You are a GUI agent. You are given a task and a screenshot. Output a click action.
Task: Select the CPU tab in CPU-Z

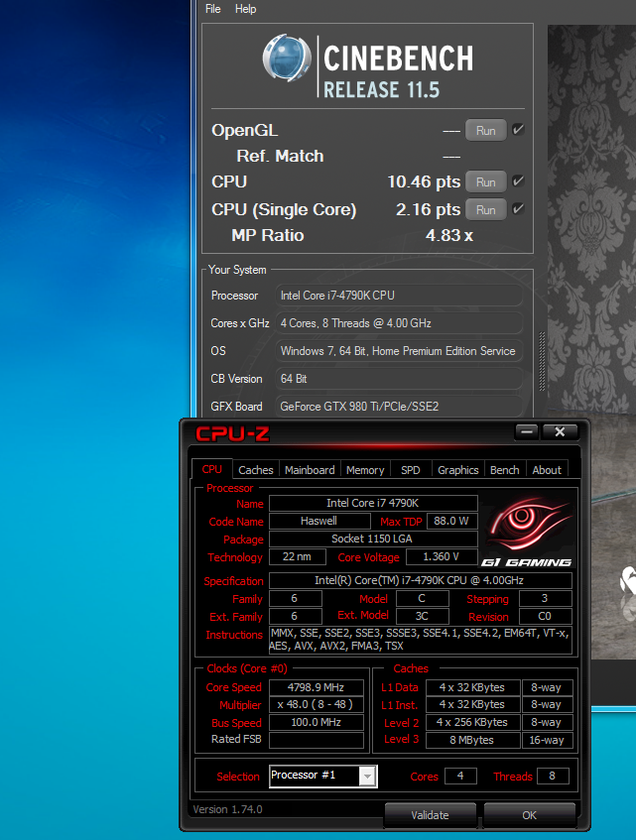pos(211,469)
